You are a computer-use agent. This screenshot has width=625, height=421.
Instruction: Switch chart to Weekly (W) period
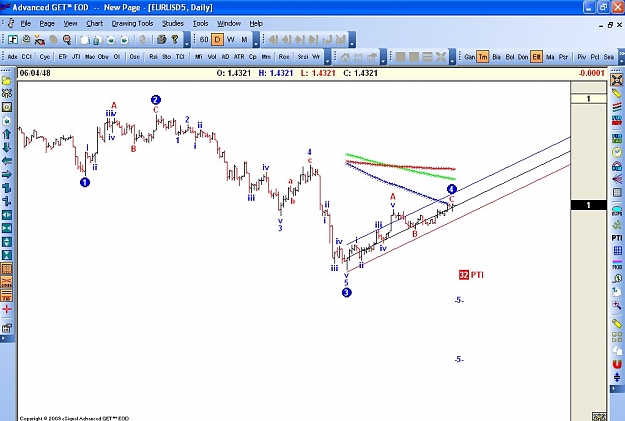pos(231,39)
